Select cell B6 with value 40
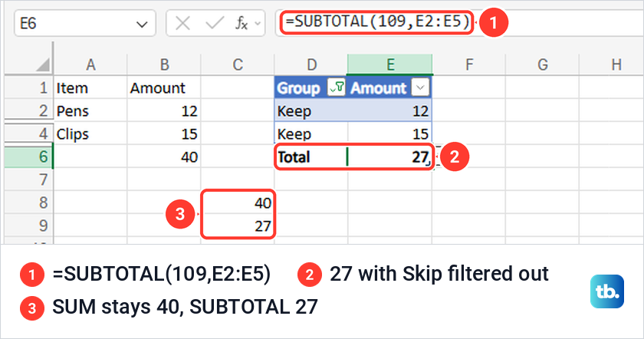This screenshot has width=644, height=339. (164, 156)
